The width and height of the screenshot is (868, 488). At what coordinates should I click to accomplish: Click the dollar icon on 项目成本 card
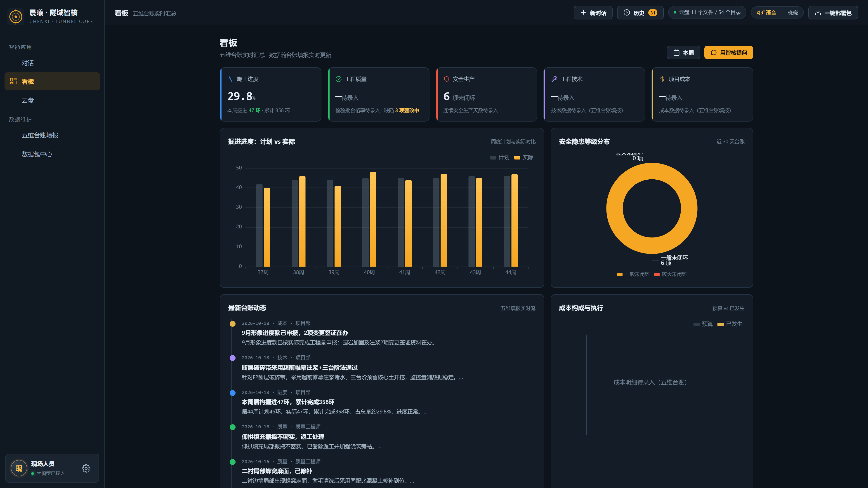(x=662, y=79)
